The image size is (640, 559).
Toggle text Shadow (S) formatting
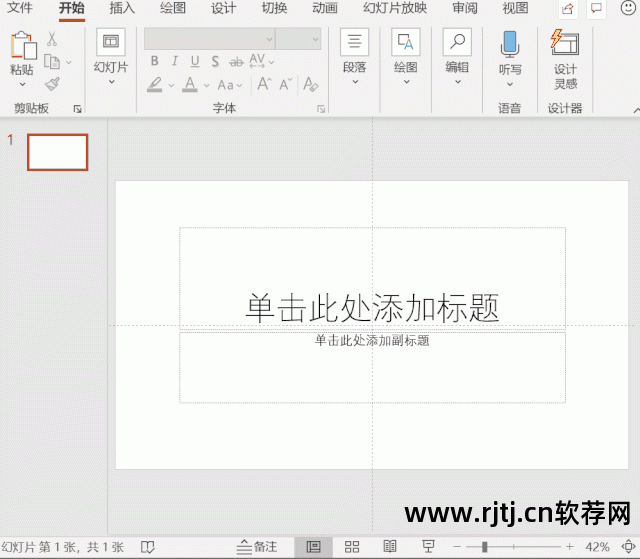click(x=215, y=62)
